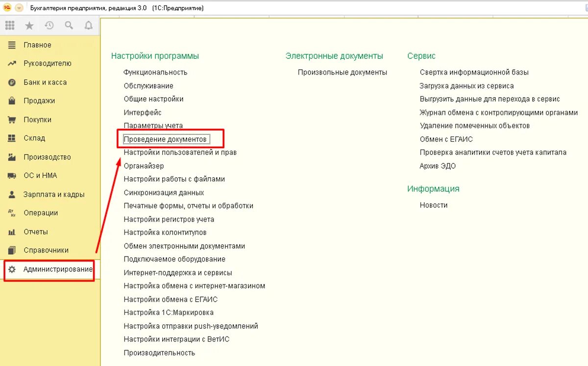Click the Справочники books icon
588x366 pixels.
12,250
